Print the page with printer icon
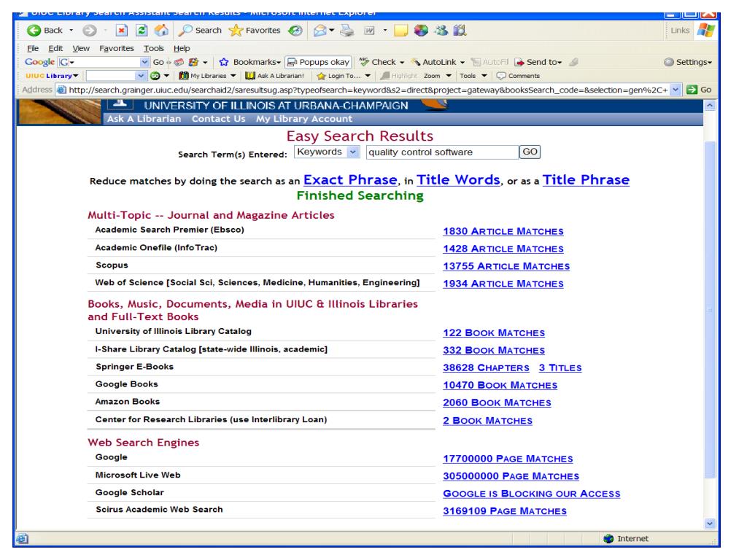747x560 pixels. (x=347, y=31)
